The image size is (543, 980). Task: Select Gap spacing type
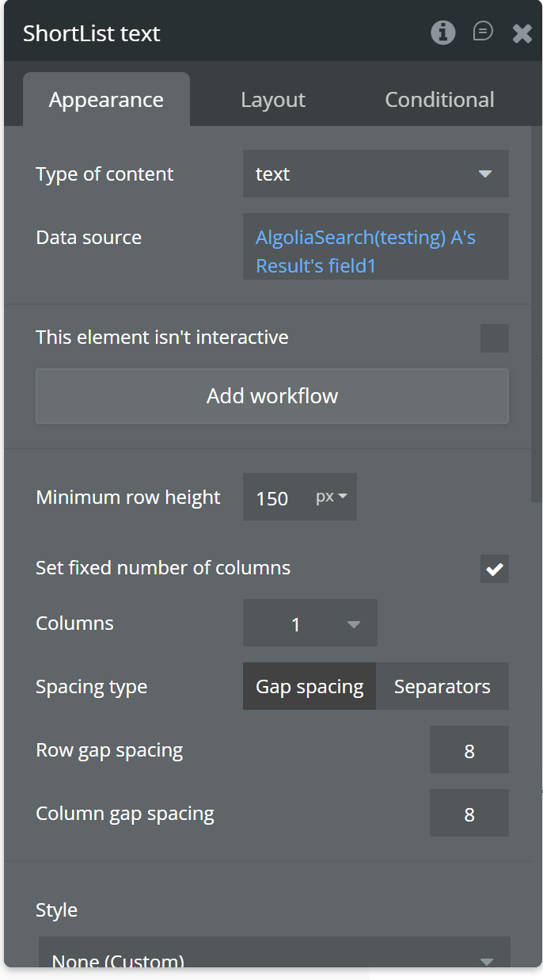pyautogui.click(x=309, y=687)
